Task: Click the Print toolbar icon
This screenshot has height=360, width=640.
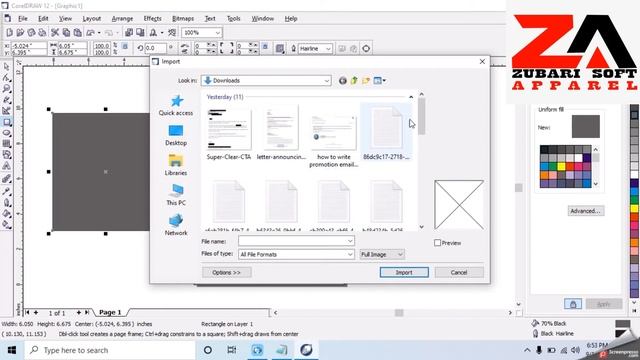Action: click(42, 33)
